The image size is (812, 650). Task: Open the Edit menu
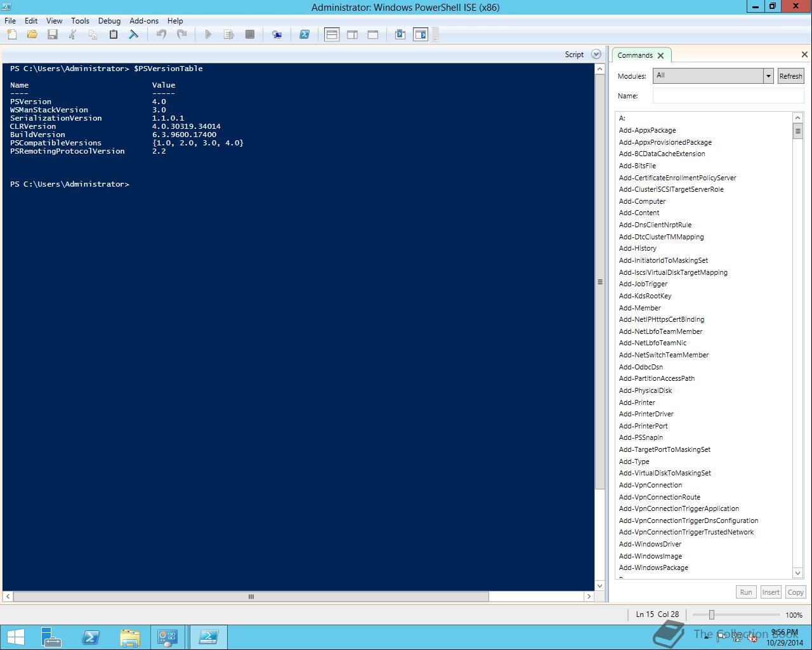31,21
